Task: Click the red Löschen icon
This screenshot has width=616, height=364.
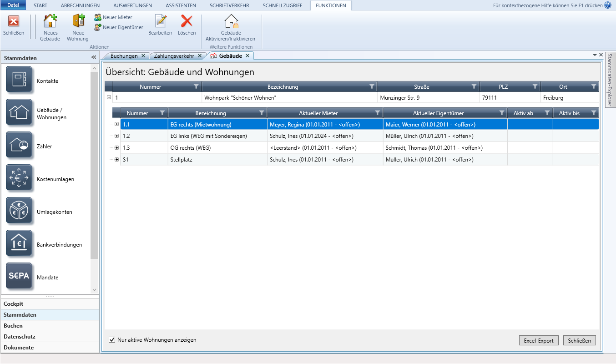Action: [187, 21]
